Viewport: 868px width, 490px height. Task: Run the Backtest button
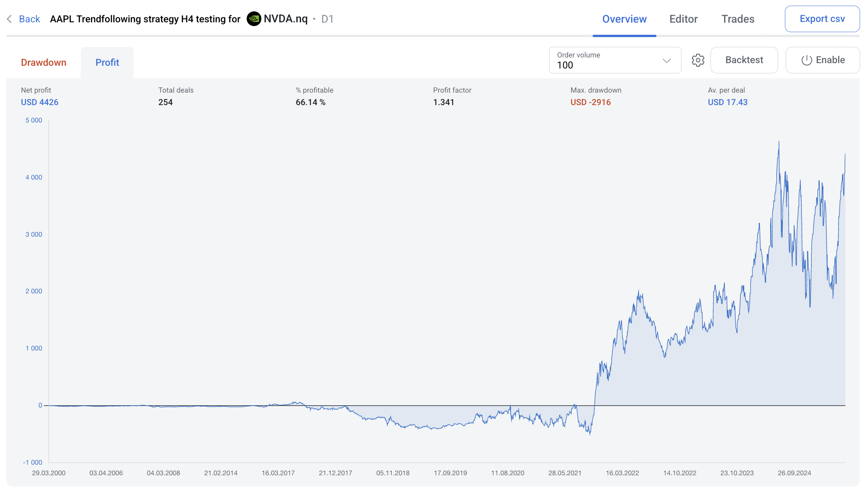click(x=744, y=60)
